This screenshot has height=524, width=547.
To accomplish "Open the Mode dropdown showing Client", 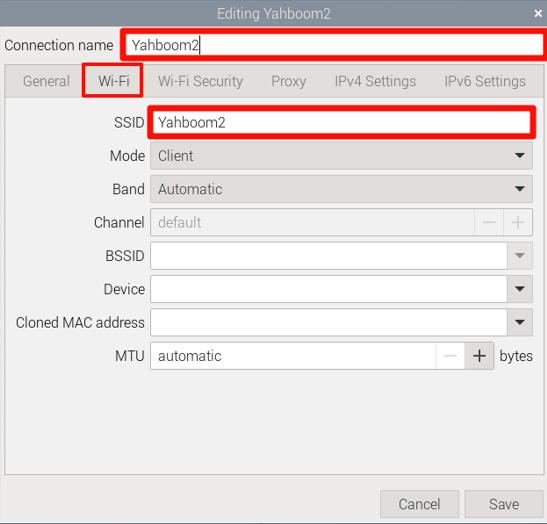I will pos(341,156).
